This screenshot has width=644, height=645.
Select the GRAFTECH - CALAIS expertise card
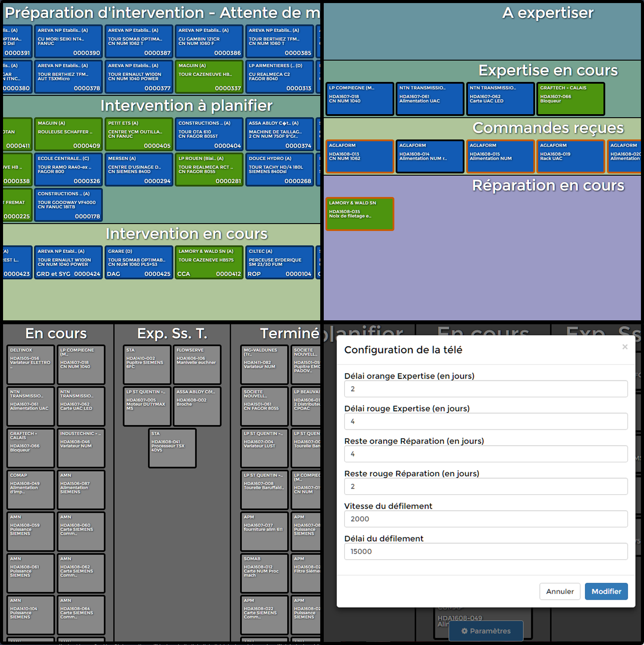tap(570, 99)
